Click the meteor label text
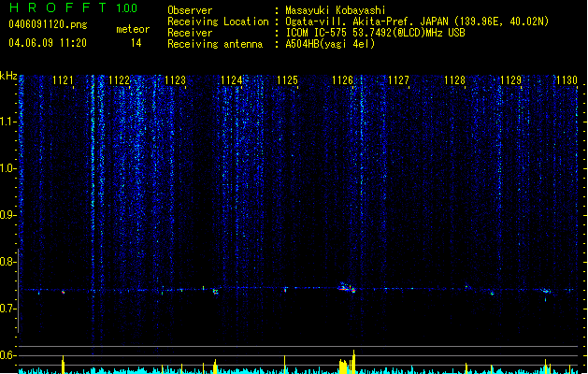 (133, 29)
